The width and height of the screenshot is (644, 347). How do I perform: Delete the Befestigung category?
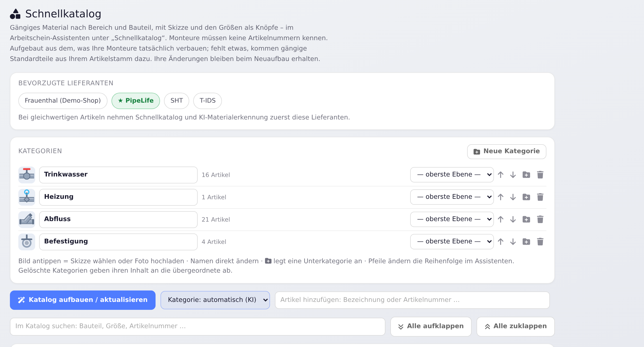coord(540,241)
